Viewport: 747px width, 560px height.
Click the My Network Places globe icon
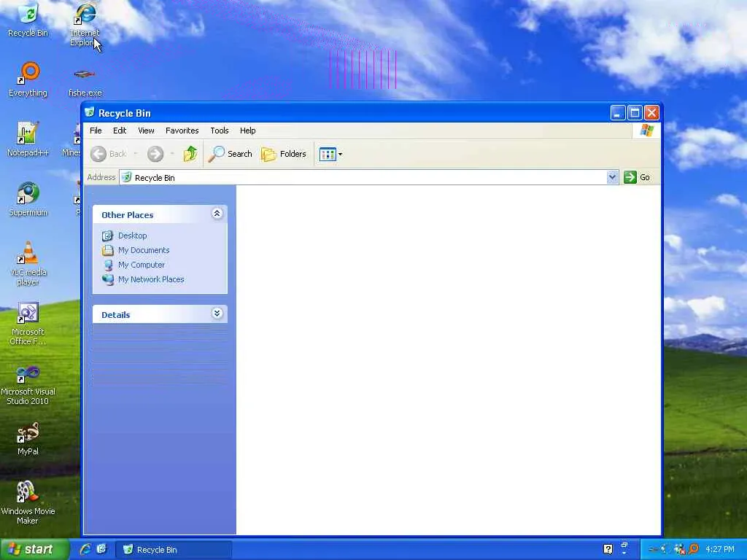click(x=108, y=279)
